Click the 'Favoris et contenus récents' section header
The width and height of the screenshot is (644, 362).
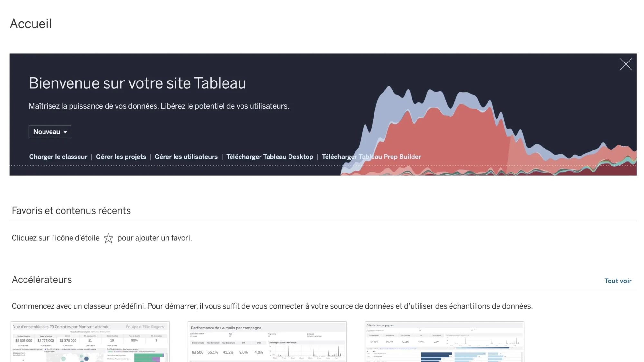[x=71, y=210]
